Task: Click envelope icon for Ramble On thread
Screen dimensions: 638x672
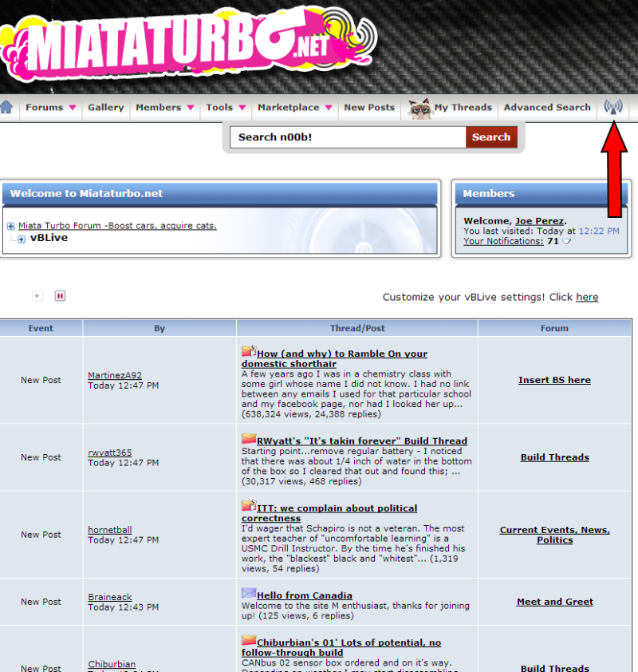Action: 249,351
